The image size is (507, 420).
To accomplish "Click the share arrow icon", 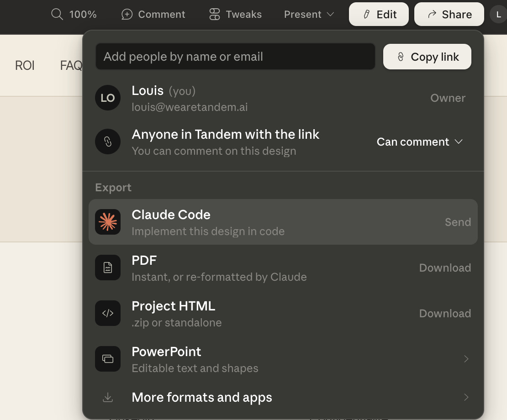I will (x=432, y=15).
